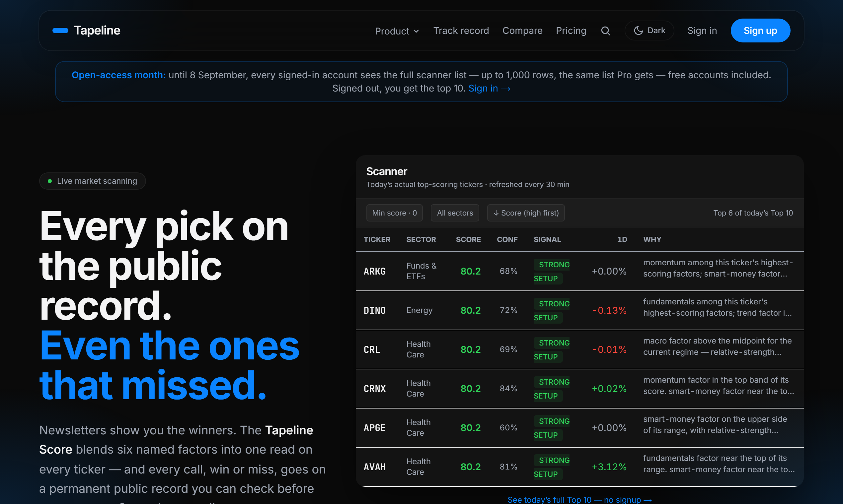Select the DINO ticker row
Screen dimensions: 843x504
[579, 310]
